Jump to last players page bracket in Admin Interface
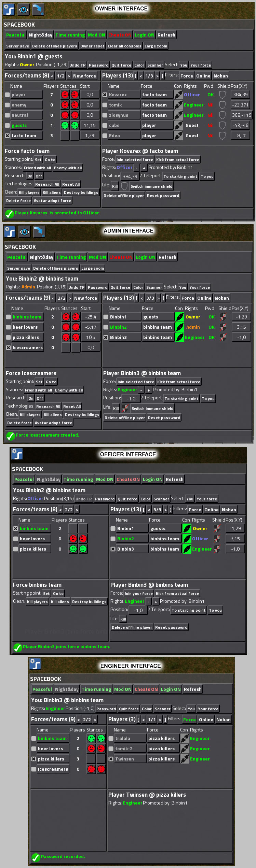Image resolution: width=256 pixels, height=868 pixels. click(x=163, y=298)
